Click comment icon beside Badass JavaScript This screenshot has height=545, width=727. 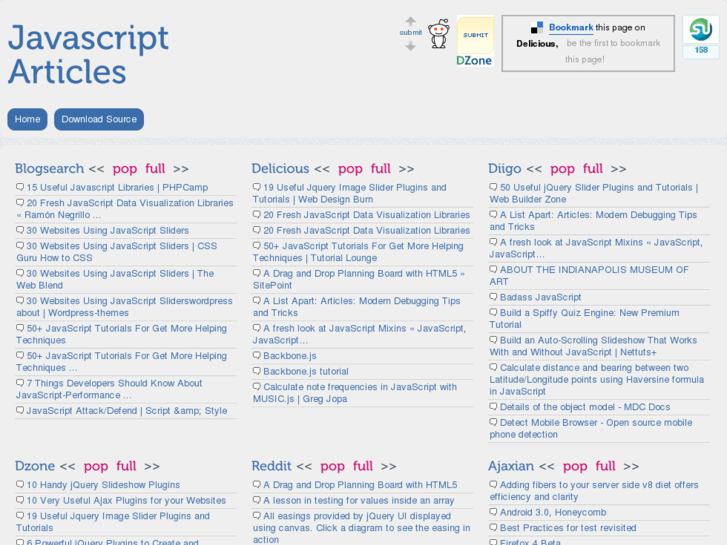493,296
